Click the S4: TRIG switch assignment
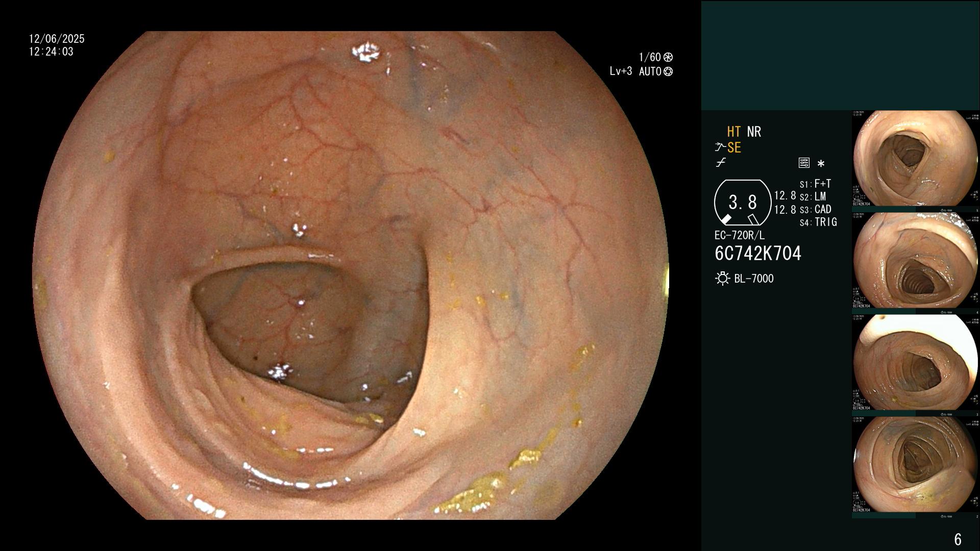The height and width of the screenshot is (551, 980). 818,222
